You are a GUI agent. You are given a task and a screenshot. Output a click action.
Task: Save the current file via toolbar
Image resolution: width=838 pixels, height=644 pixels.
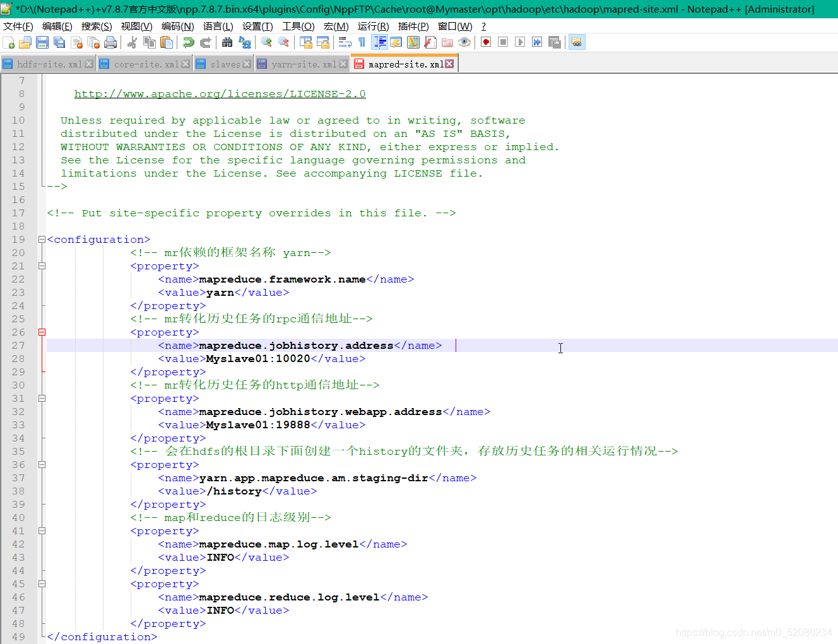coord(42,42)
